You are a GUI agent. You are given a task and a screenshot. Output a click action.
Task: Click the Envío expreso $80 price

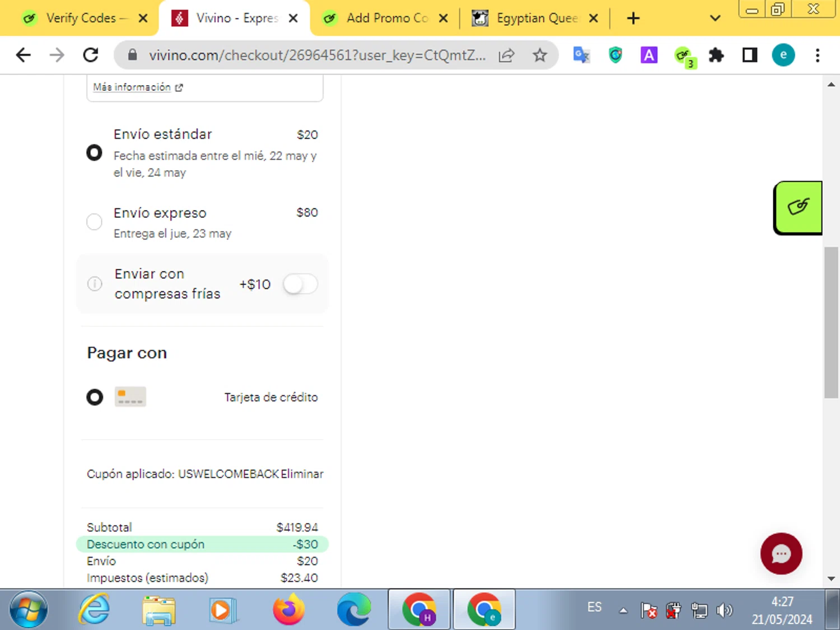[307, 213]
